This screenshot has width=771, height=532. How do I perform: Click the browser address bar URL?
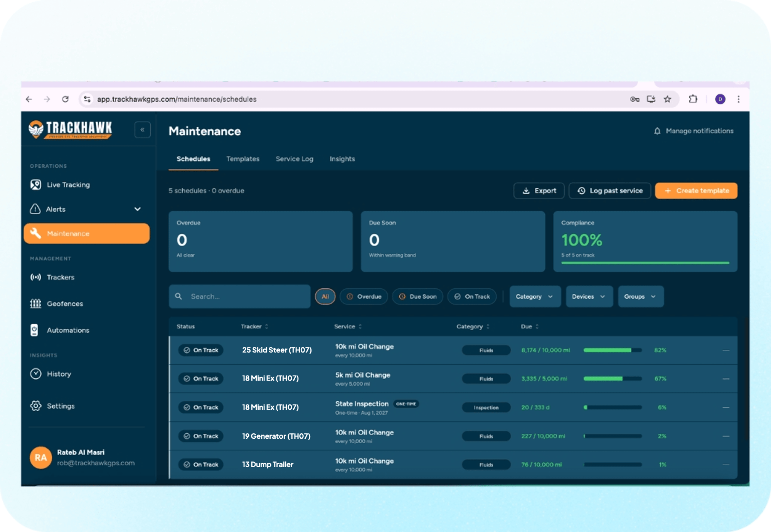(x=177, y=99)
